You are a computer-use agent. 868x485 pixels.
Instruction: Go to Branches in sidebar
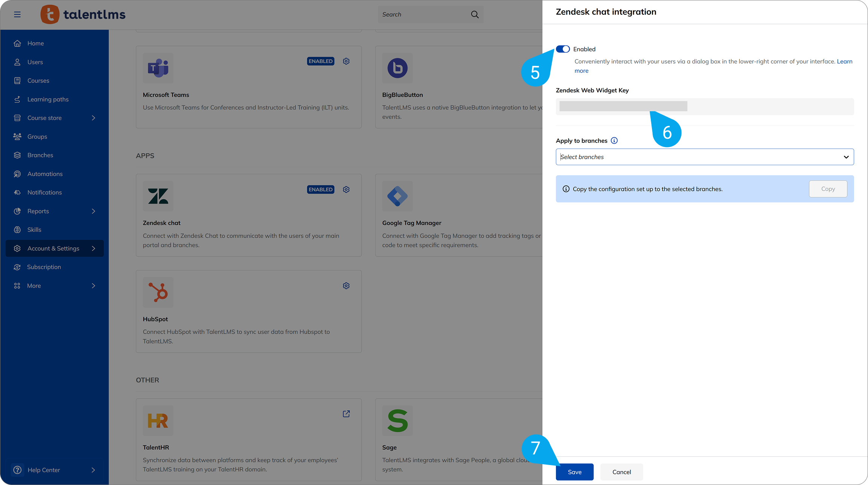click(x=40, y=155)
